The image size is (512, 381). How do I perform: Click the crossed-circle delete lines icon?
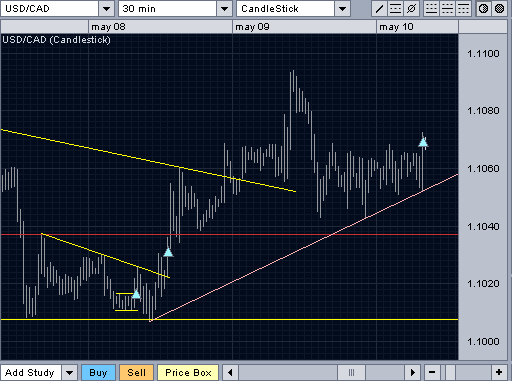click(411, 8)
